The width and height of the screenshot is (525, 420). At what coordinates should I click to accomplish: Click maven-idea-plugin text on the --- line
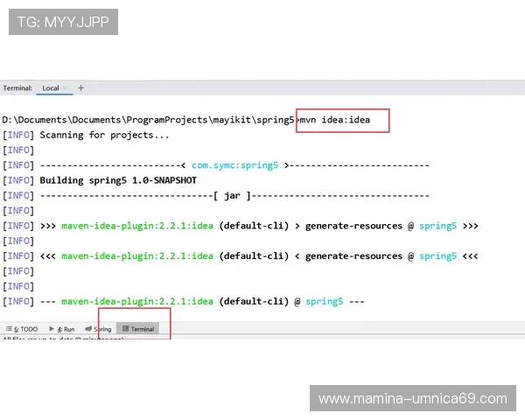136,302
